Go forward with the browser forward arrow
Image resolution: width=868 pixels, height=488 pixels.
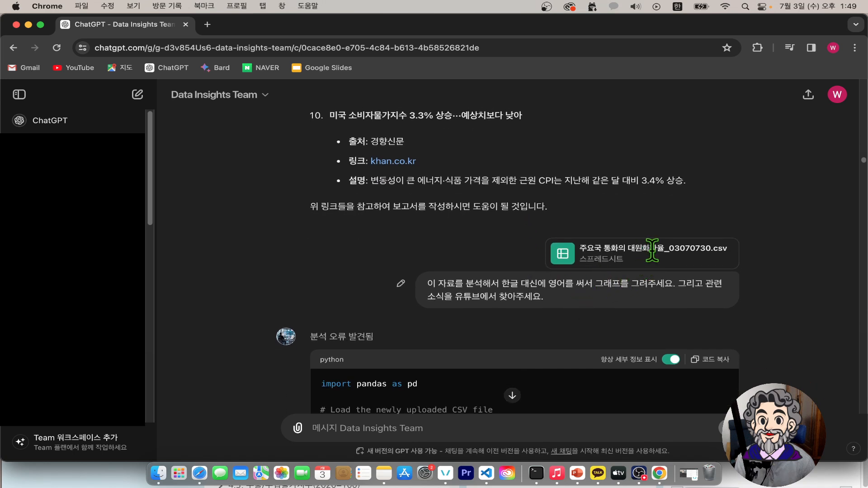coord(35,47)
